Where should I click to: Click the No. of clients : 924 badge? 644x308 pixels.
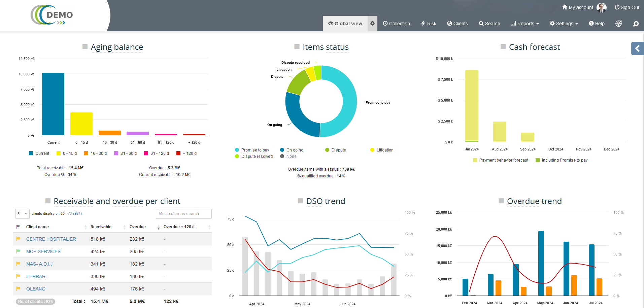click(x=35, y=302)
